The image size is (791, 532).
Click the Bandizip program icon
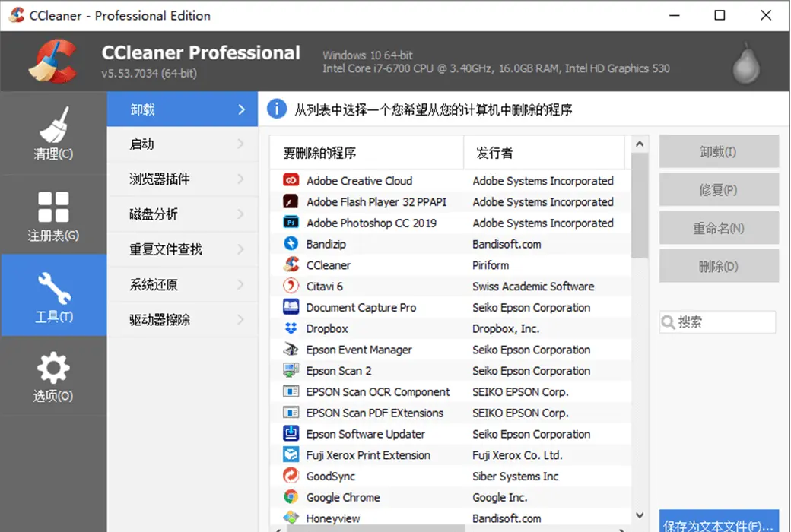(291, 243)
